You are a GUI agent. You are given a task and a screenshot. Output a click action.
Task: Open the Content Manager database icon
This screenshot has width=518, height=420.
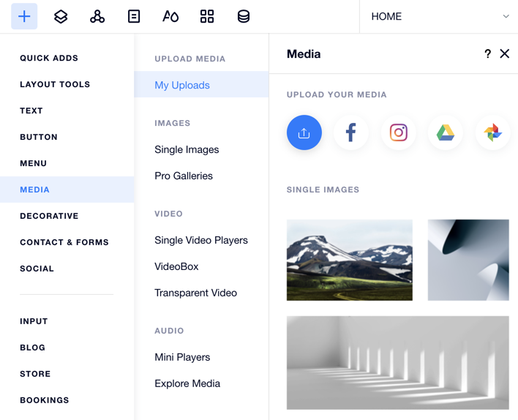point(244,16)
